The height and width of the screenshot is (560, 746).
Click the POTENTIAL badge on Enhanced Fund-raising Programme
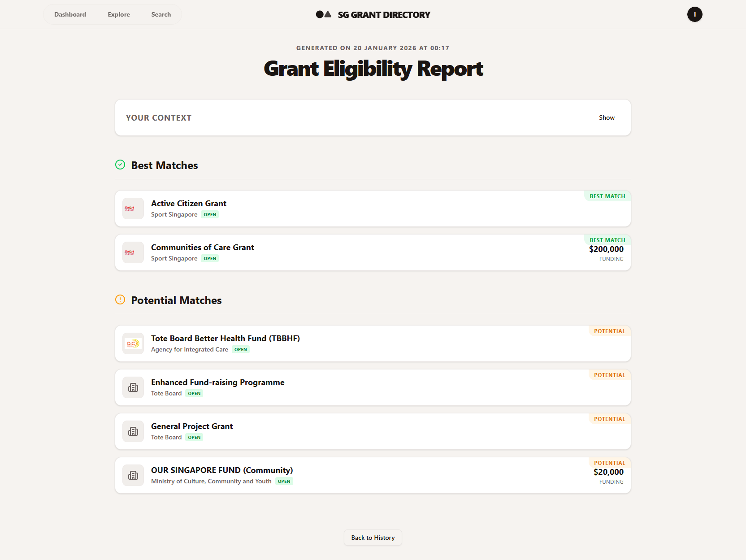tap(610, 375)
